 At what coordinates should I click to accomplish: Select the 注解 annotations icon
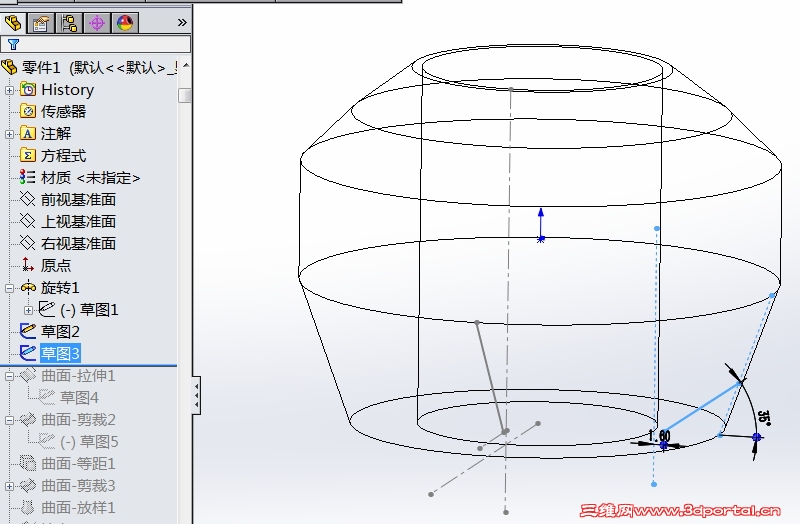tap(28, 134)
